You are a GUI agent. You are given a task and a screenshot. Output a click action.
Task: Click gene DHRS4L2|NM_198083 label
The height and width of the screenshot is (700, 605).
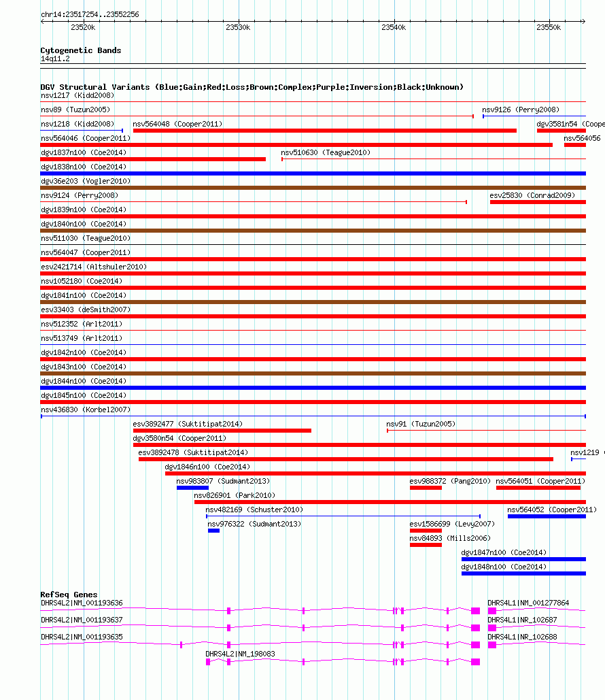(x=240, y=654)
